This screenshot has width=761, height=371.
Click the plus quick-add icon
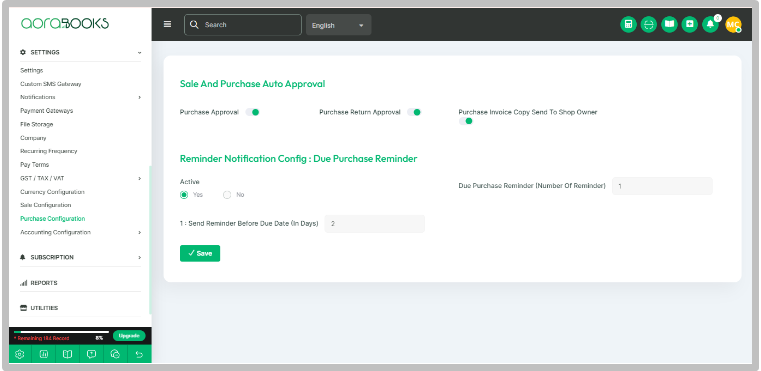[690, 25]
